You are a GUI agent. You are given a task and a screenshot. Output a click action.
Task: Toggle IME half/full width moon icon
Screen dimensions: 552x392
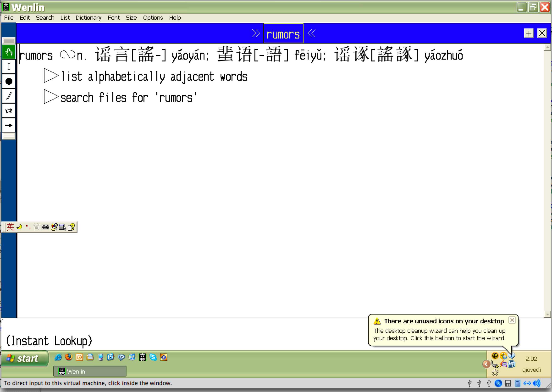(x=19, y=227)
